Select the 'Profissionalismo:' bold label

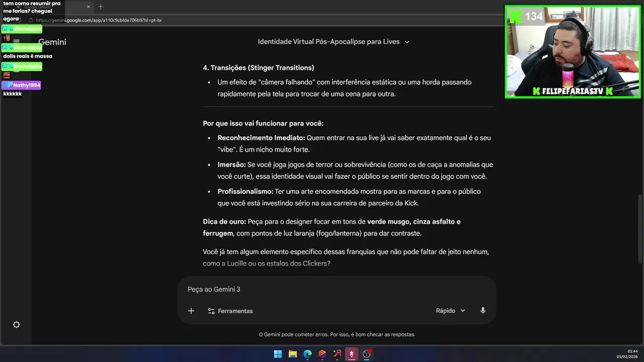[246, 192]
